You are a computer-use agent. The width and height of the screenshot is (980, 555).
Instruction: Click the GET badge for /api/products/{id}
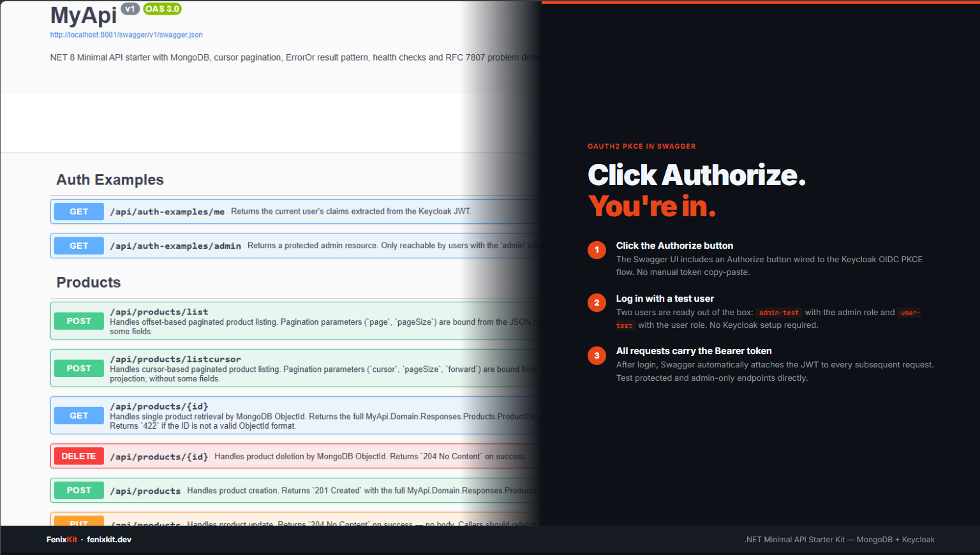click(79, 415)
